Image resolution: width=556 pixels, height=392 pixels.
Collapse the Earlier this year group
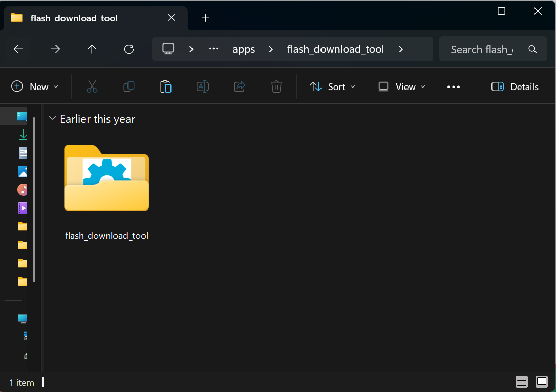[52, 118]
